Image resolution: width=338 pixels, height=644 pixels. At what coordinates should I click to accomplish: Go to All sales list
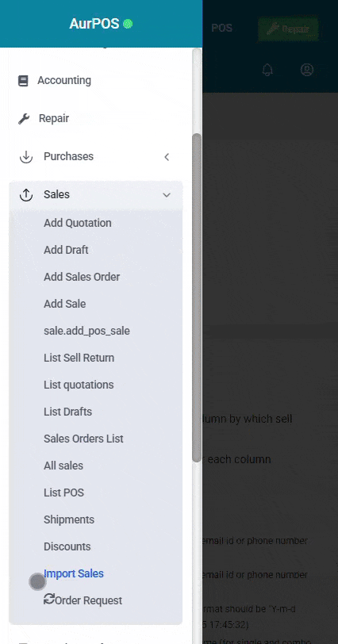coord(63,466)
